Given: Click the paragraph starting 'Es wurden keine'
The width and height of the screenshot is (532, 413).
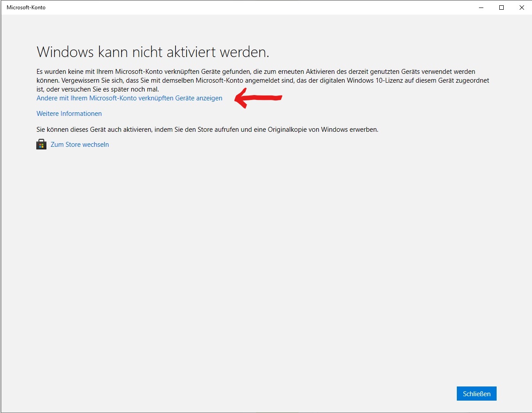Looking at the screenshot, I should [x=262, y=80].
